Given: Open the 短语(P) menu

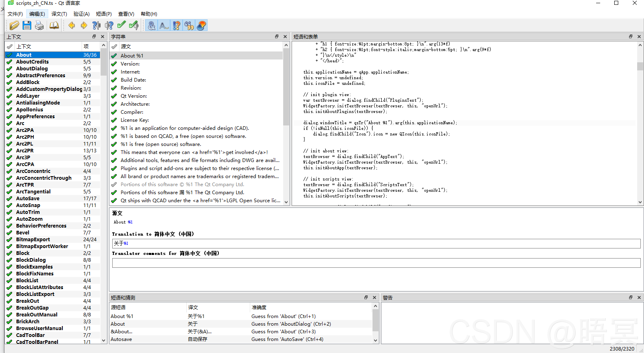Looking at the screenshot, I should (x=104, y=14).
